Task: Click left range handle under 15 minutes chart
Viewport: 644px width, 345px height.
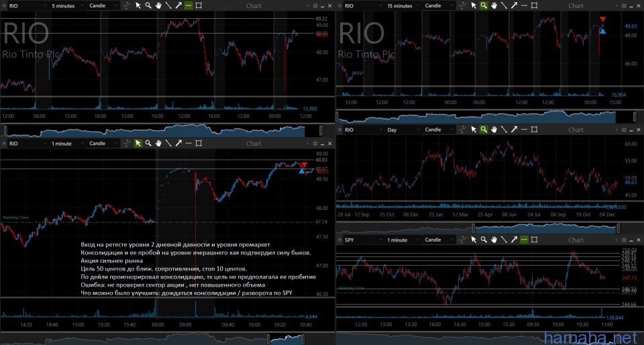Action: 337,117
